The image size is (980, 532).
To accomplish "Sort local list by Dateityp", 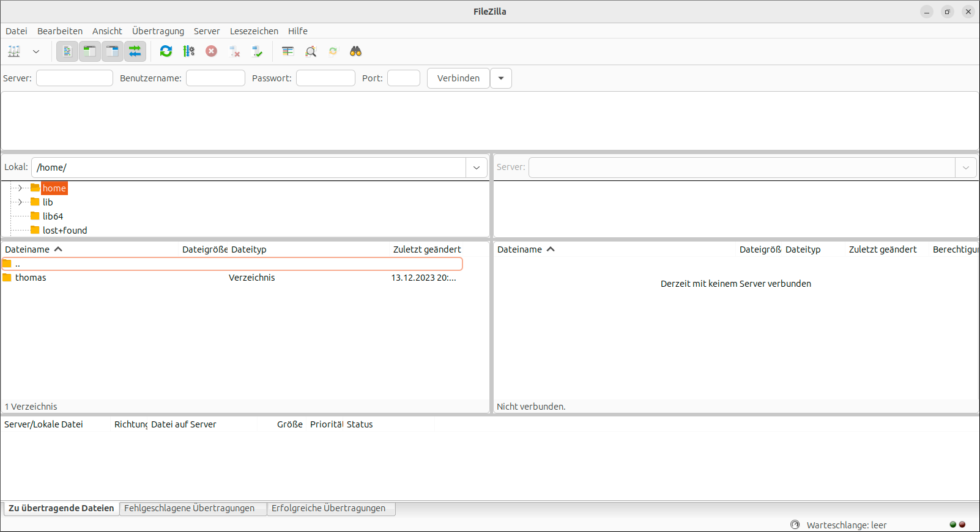I will click(249, 249).
